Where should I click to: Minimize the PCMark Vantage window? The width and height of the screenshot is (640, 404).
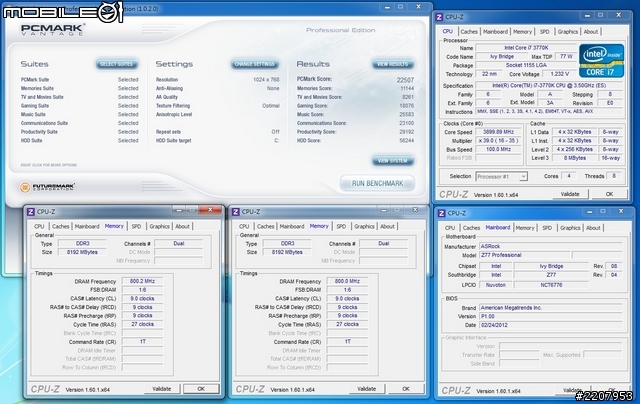(x=387, y=7)
